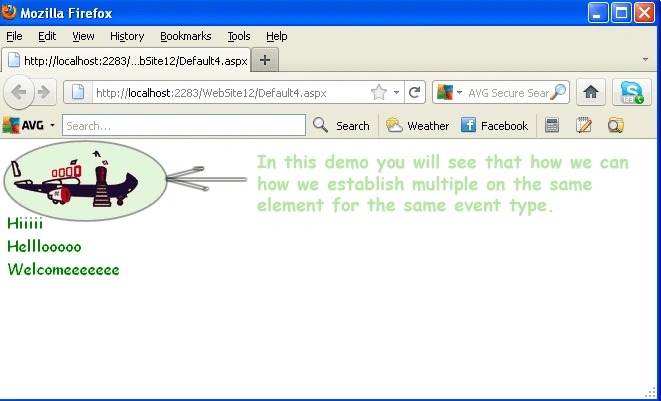Click the Firefox logo in the title bar
The height and width of the screenshot is (401, 661).
[9, 12]
